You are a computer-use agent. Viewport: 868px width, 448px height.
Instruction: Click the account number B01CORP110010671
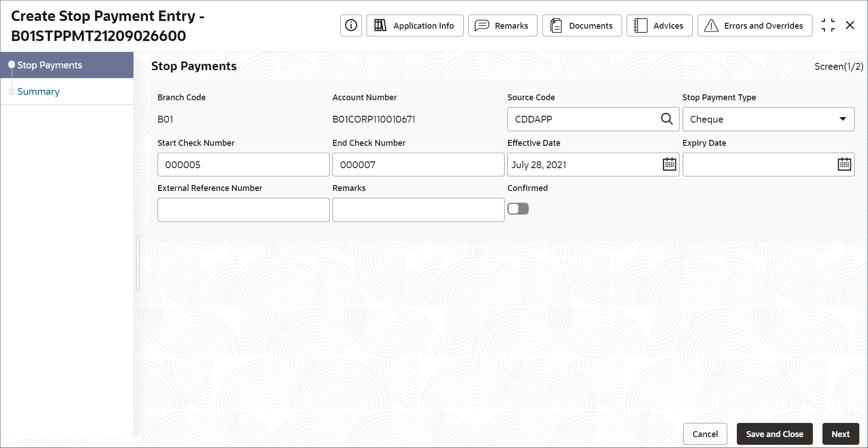point(374,119)
